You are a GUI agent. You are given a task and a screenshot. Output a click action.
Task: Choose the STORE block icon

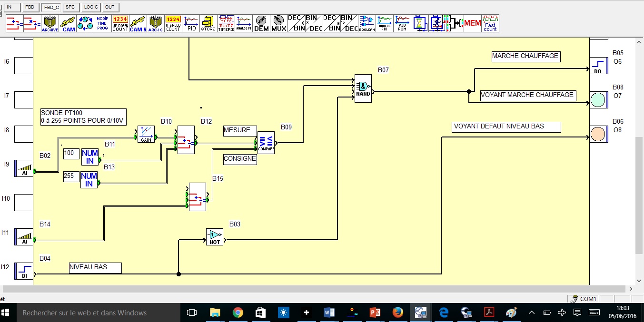click(208, 23)
